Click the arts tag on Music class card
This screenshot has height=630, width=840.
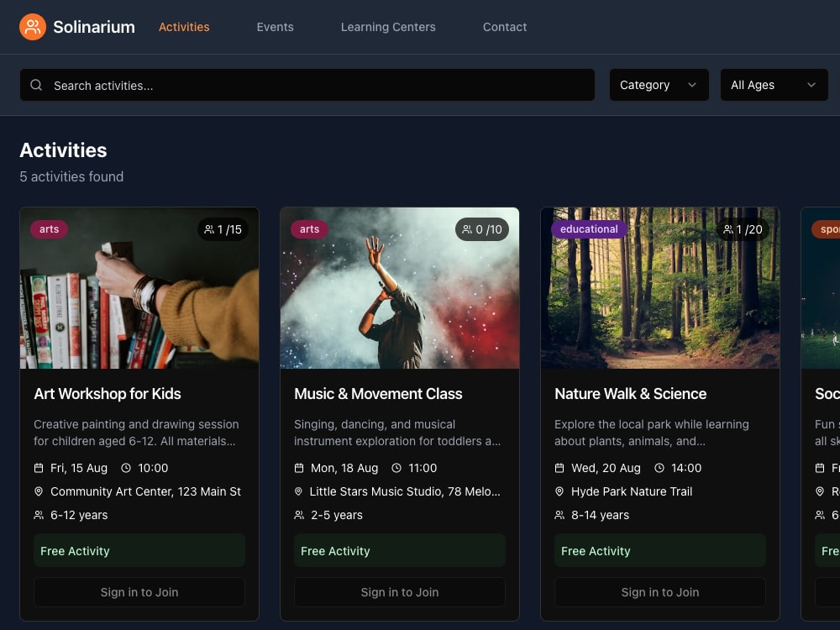click(310, 229)
